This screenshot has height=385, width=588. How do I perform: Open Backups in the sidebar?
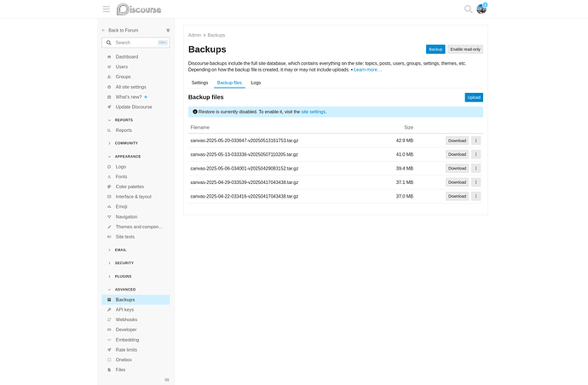pos(135,300)
